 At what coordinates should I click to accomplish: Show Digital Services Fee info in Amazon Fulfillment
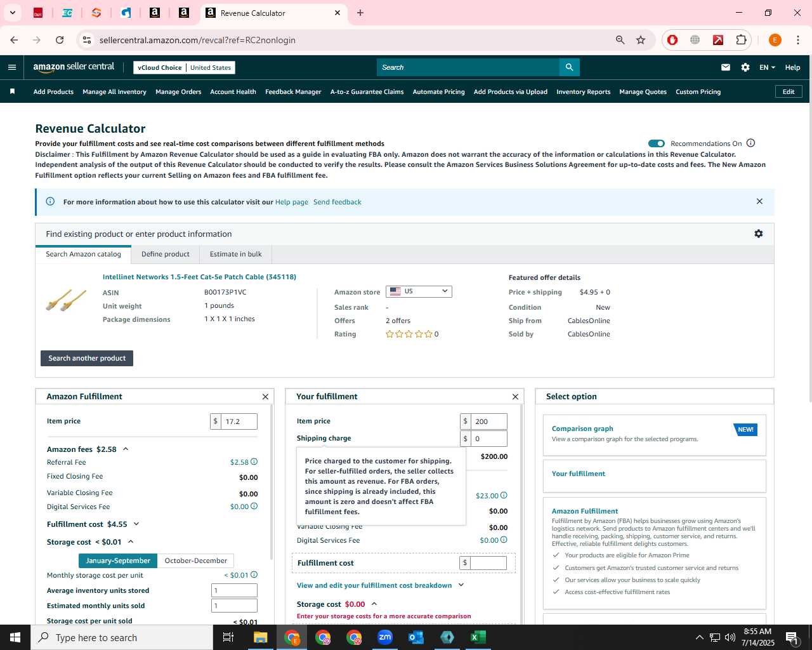click(x=254, y=506)
